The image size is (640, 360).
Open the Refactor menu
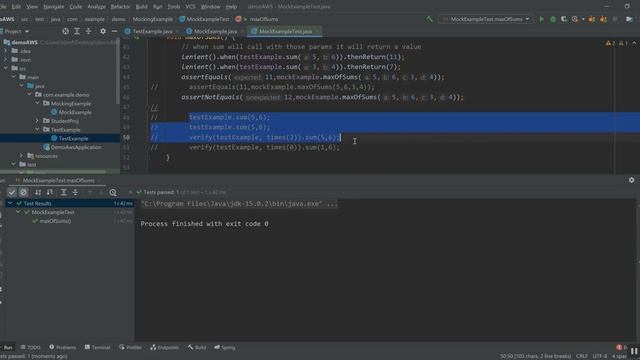[120, 7]
